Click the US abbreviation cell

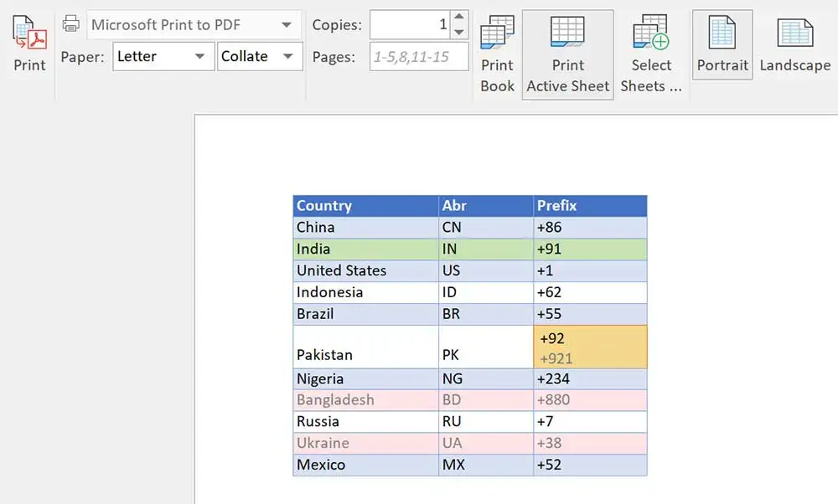(x=486, y=270)
